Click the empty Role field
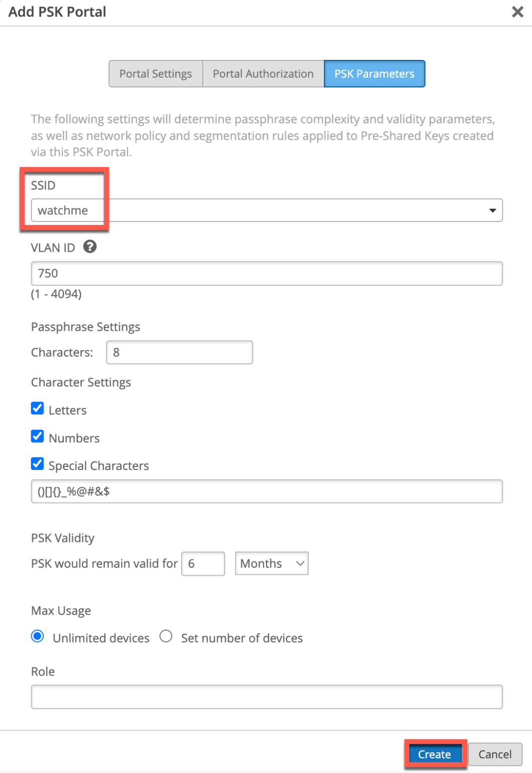 click(x=267, y=697)
